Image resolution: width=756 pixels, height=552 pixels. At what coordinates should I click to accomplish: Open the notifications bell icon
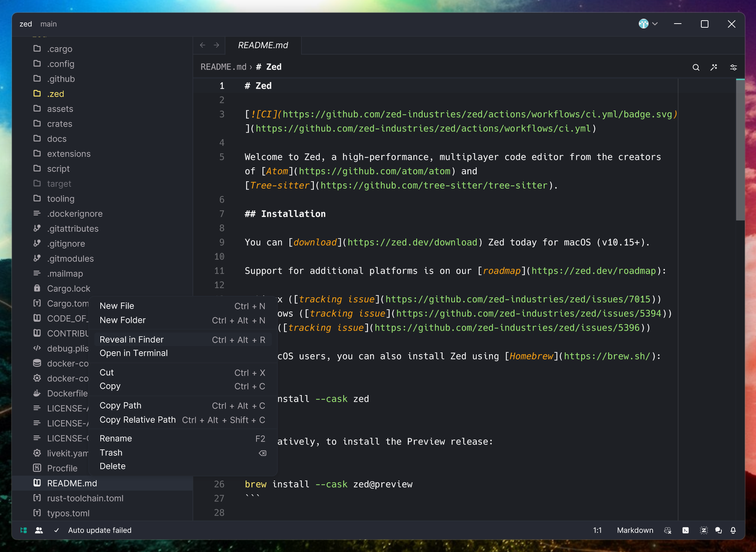(733, 530)
